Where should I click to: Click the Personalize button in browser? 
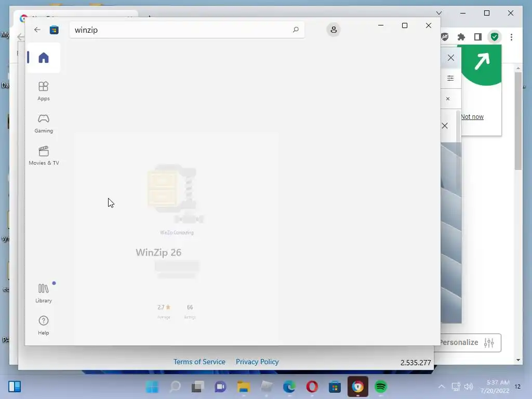coord(470,343)
